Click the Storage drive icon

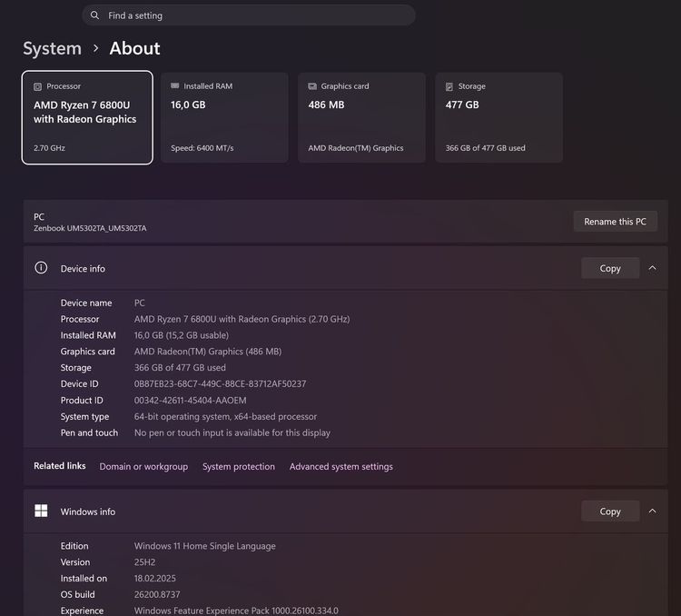pos(449,86)
